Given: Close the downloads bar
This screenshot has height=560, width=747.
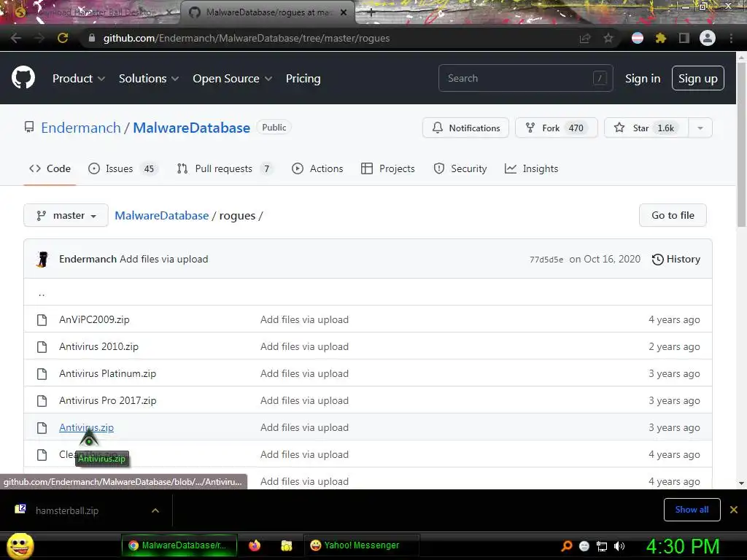Looking at the screenshot, I should pos(734,510).
